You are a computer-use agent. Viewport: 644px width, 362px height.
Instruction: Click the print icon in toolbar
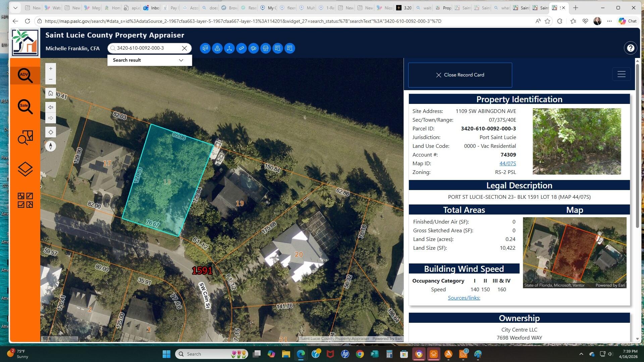pos(266,48)
